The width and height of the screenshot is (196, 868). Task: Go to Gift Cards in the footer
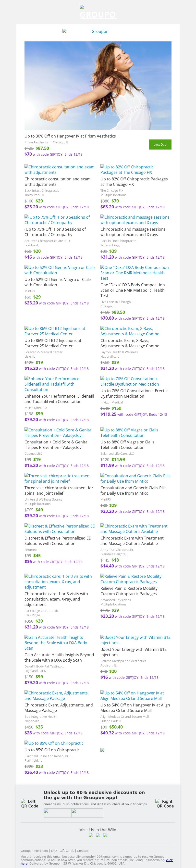click(67, 851)
